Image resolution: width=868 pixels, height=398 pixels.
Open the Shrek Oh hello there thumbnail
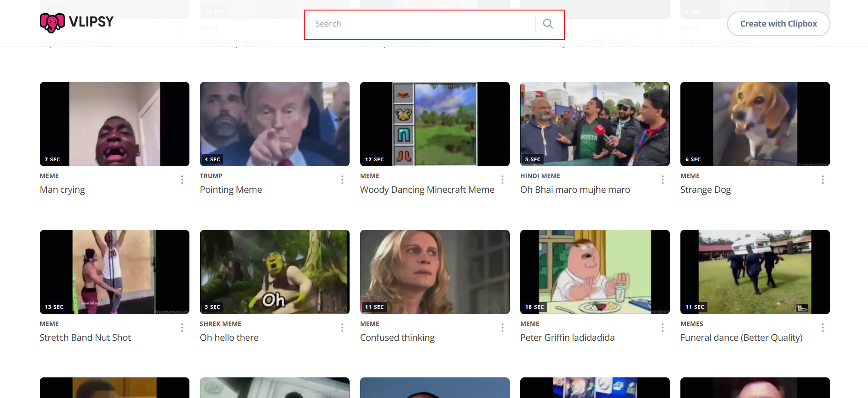[x=275, y=272]
